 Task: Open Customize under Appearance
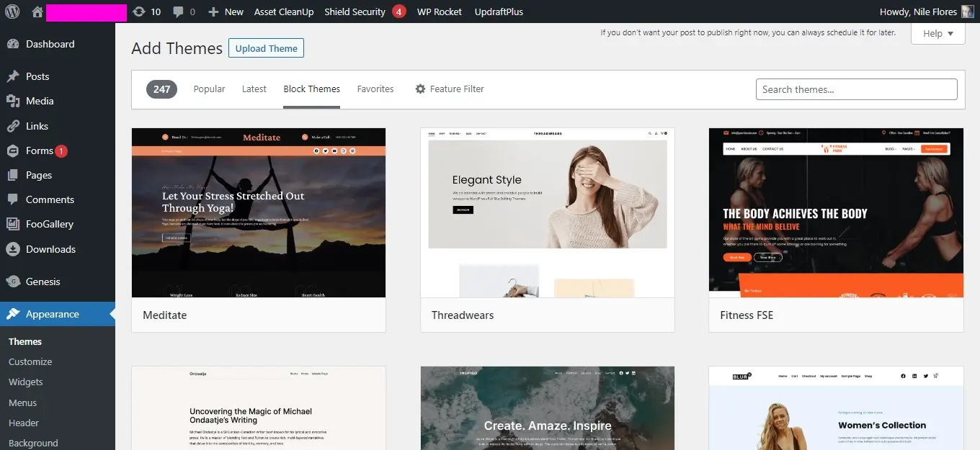(x=30, y=361)
